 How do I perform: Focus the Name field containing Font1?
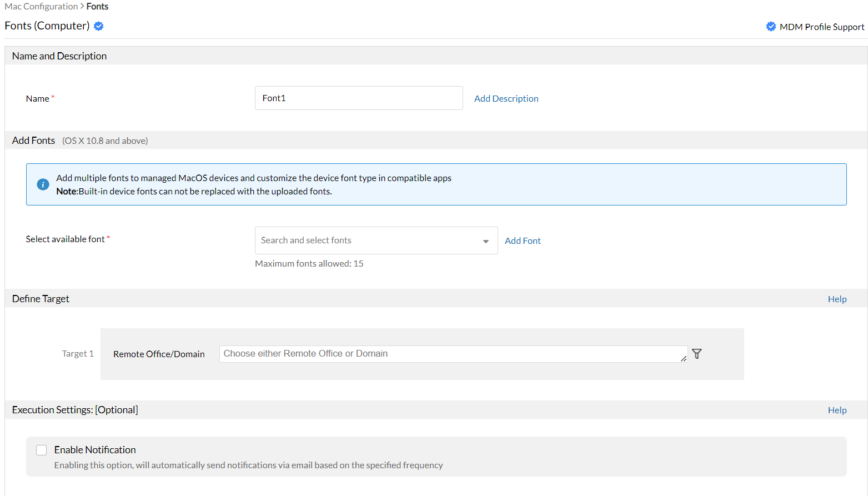pyautogui.click(x=358, y=98)
